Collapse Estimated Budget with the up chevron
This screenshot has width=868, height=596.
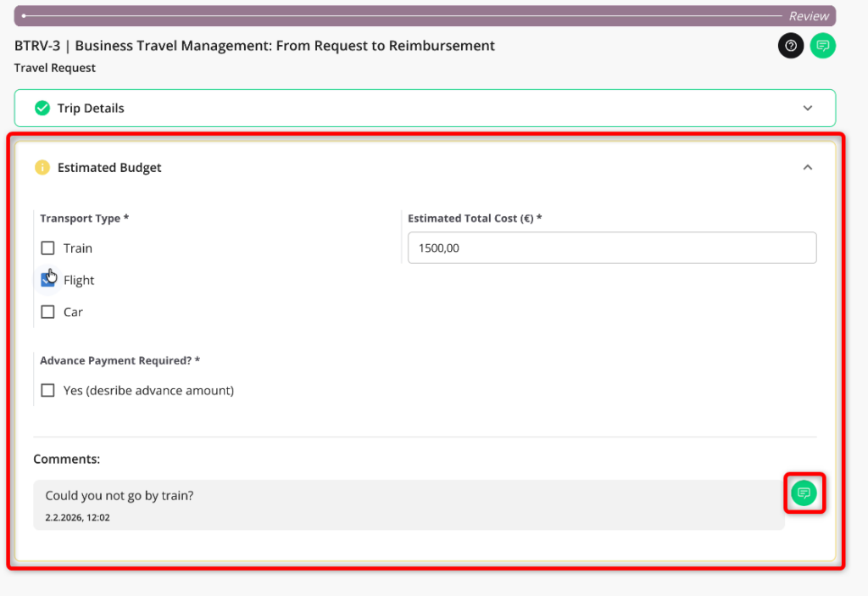tap(807, 168)
